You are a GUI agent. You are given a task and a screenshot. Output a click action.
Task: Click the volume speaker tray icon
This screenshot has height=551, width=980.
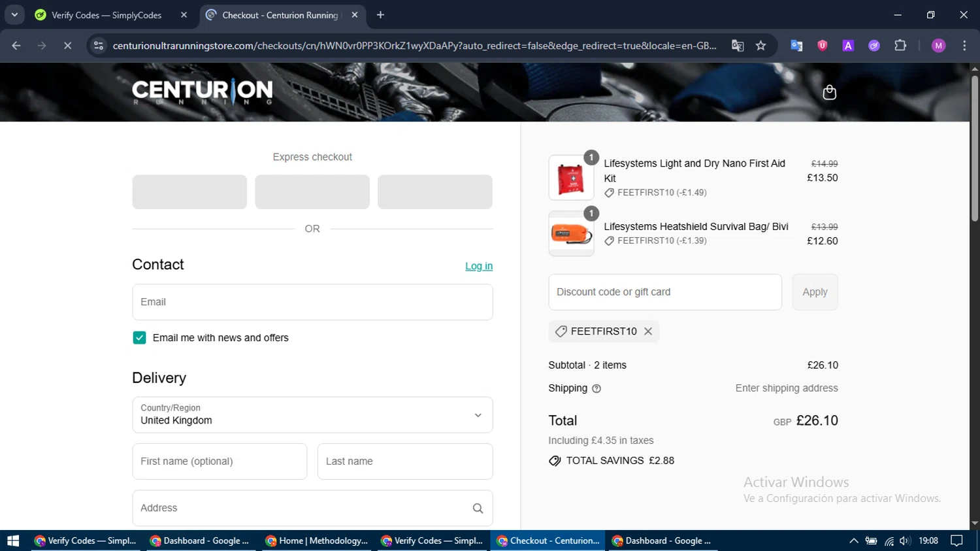[x=905, y=541]
